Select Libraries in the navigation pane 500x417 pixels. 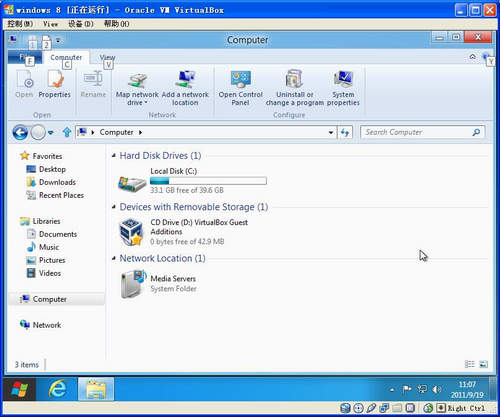[40, 221]
